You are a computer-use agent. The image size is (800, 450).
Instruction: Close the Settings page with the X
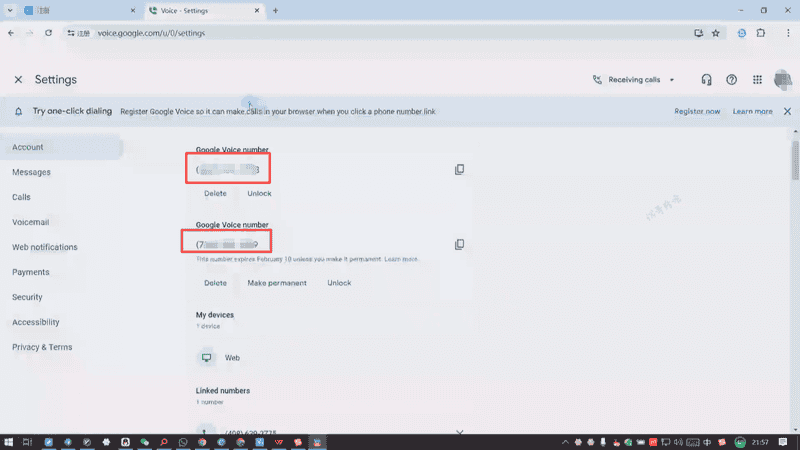[18, 80]
